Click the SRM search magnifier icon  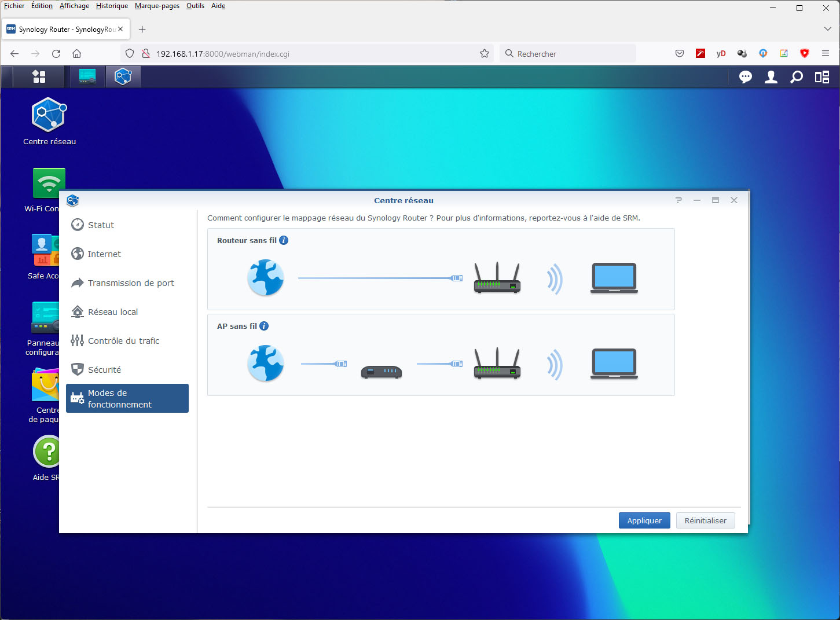point(797,77)
